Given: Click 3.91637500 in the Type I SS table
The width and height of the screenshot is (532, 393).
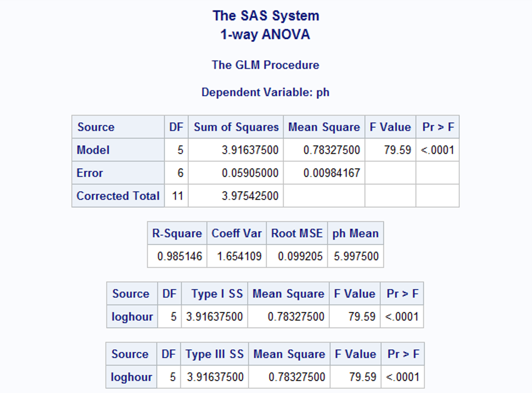Looking at the screenshot, I should pos(215,317).
